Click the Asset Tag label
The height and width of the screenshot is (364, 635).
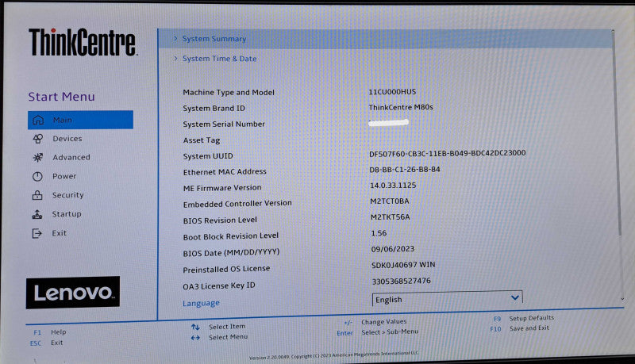pos(202,140)
